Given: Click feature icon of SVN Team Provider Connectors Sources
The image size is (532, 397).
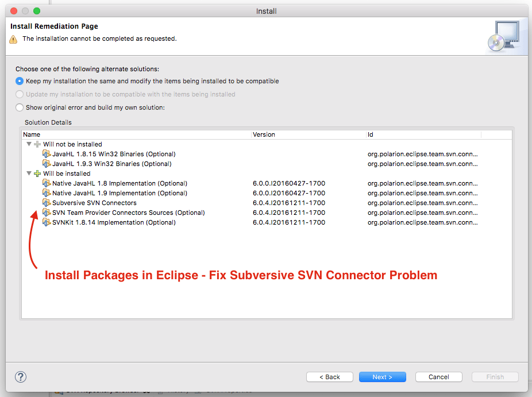Looking at the screenshot, I should (x=47, y=213).
